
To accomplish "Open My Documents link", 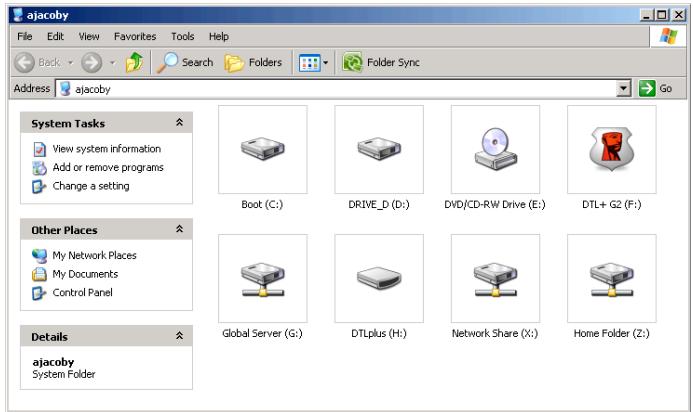I will 85,274.
